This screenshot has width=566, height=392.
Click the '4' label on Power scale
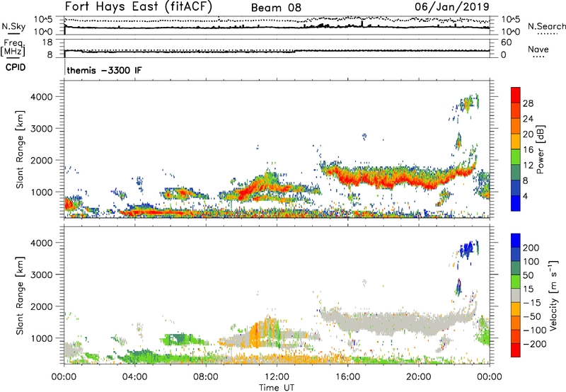(x=525, y=196)
